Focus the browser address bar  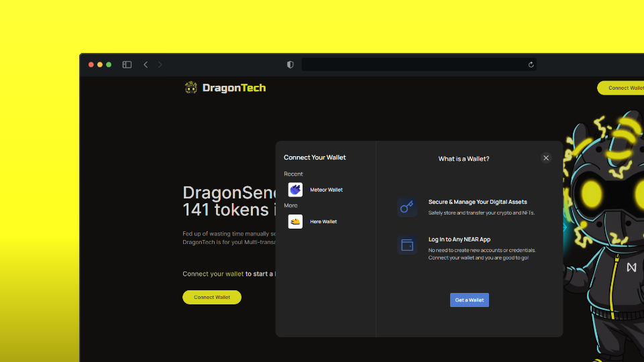click(419, 64)
